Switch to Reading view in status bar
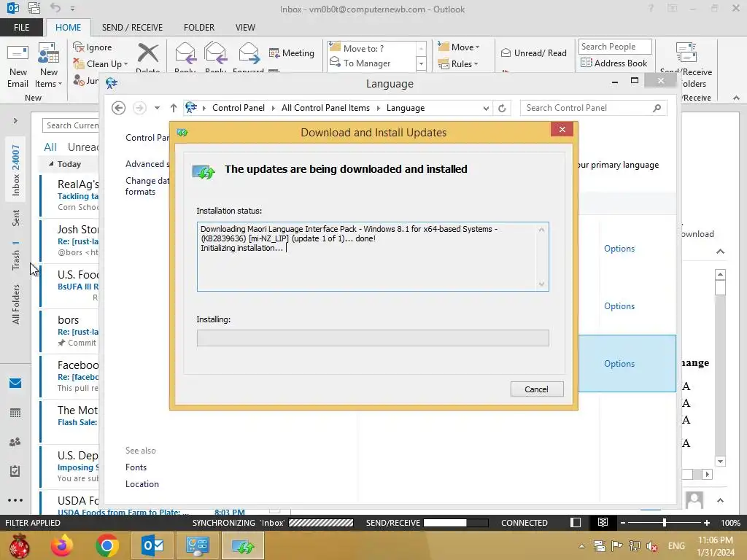This screenshot has width=747, height=560. [603, 522]
